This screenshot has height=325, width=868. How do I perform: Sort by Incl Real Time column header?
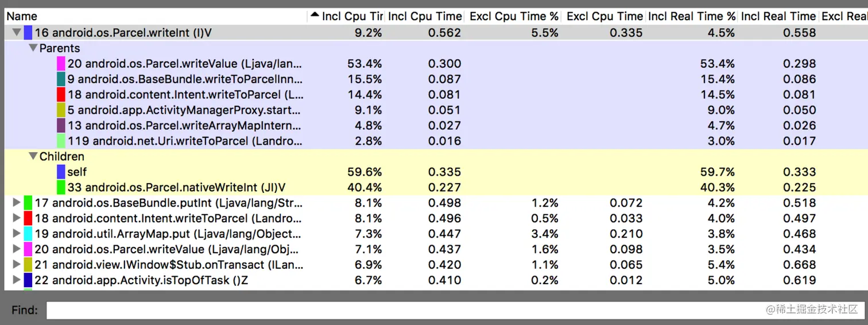[778, 16]
